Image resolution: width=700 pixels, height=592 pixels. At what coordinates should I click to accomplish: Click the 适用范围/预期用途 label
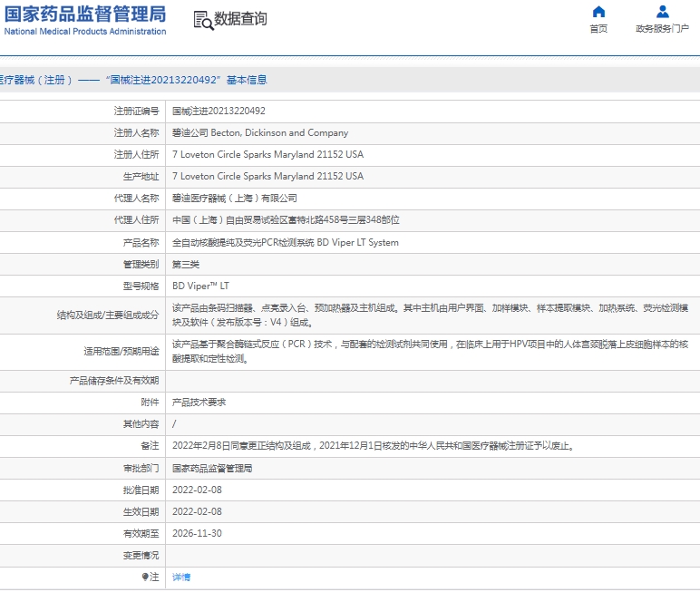coord(121,352)
